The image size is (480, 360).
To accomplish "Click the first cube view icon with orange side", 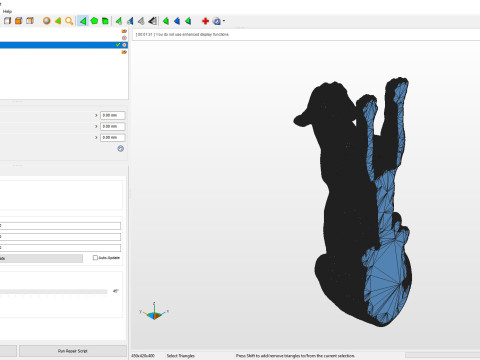I will click(7, 21).
